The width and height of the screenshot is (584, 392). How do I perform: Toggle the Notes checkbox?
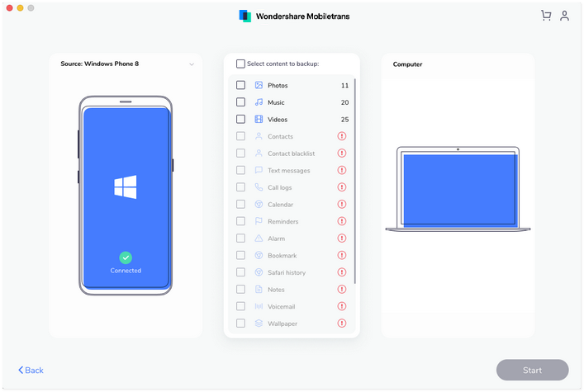[x=240, y=289]
